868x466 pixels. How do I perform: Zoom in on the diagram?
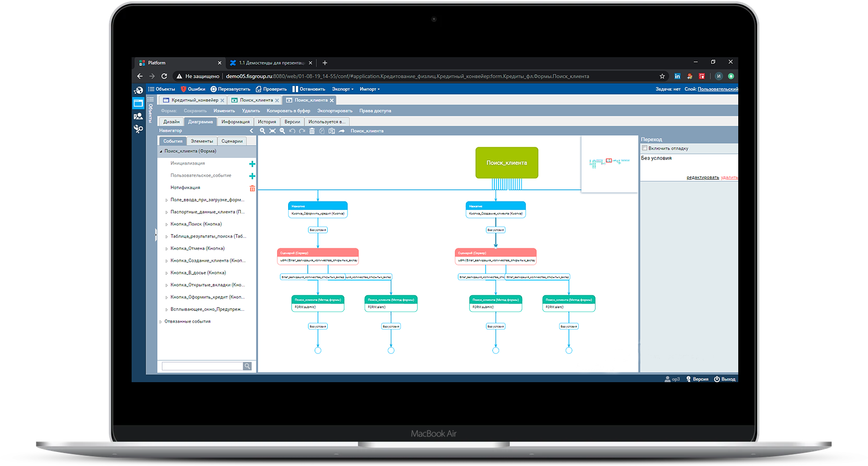tap(263, 131)
